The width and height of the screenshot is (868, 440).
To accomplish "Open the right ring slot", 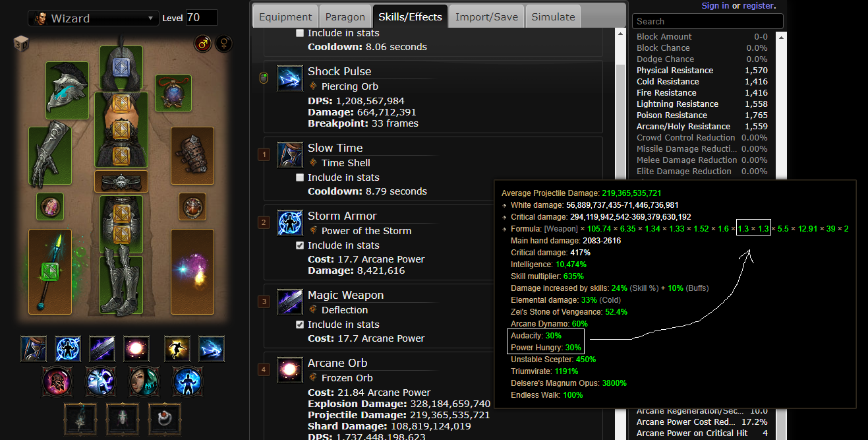I will coord(192,206).
